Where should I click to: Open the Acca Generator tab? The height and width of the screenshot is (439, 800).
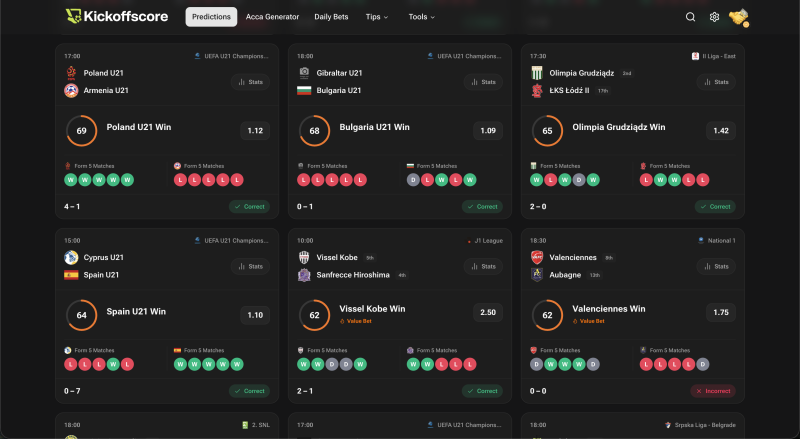pyautogui.click(x=274, y=17)
